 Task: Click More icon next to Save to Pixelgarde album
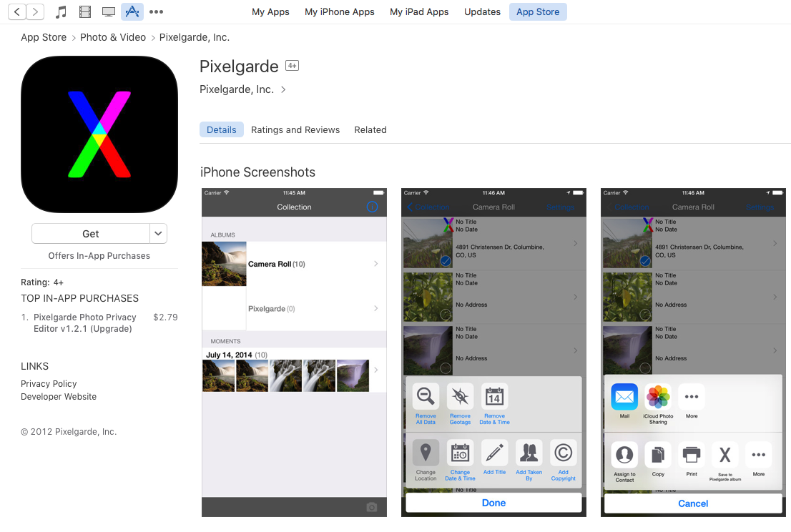pyautogui.click(x=759, y=455)
